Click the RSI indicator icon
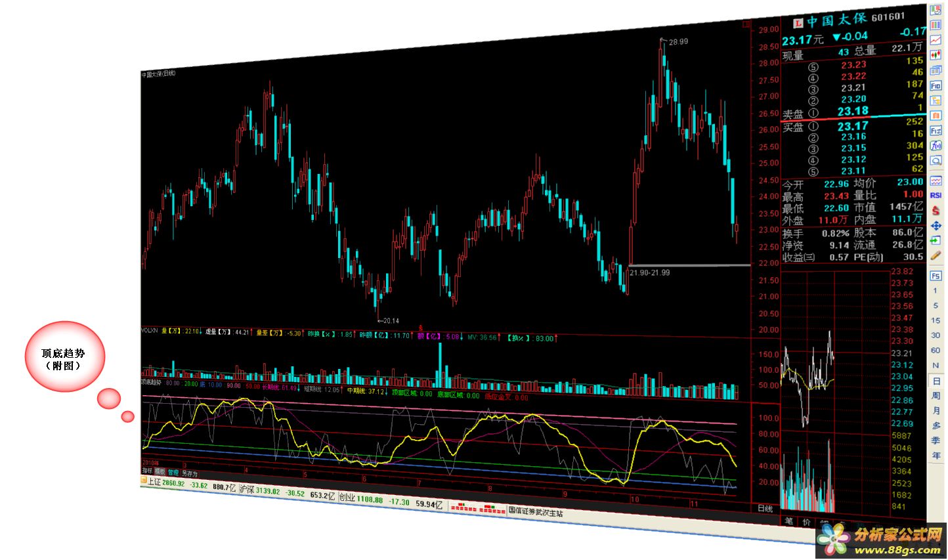 pos(936,195)
